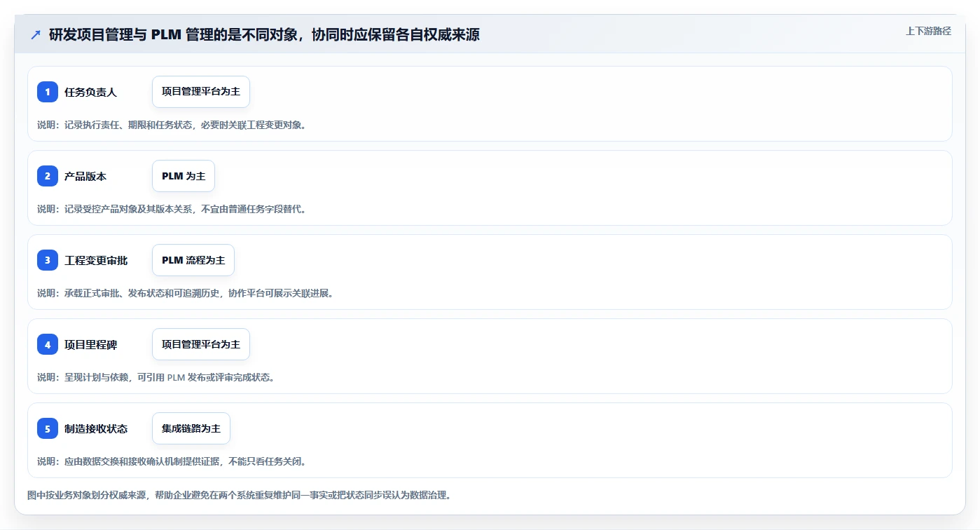This screenshot has width=980, height=530.
Task: Select the PLM 为主 tag
Action: coord(184,176)
